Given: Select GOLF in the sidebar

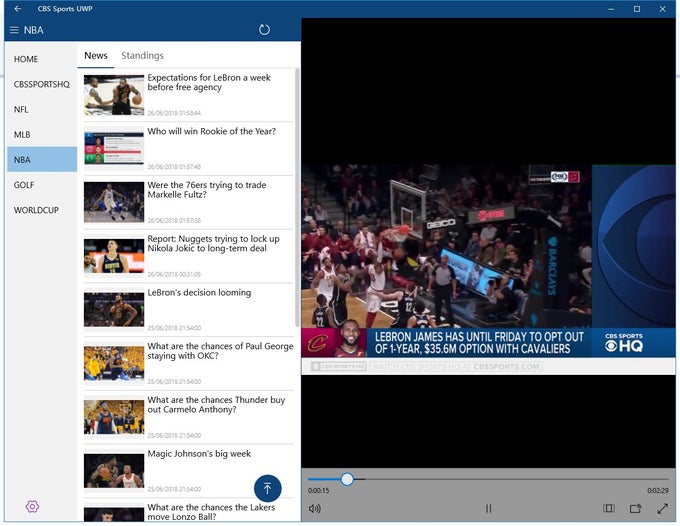Looking at the screenshot, I should click(42, 185).
